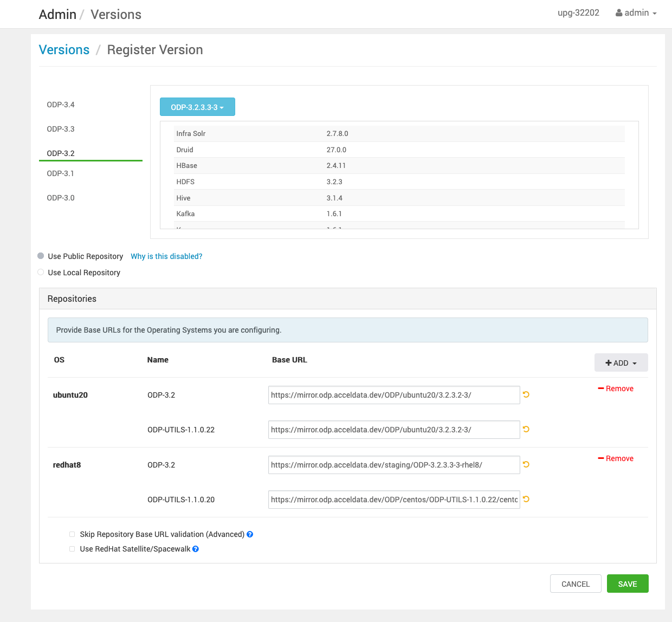Click help icon beside RedHat Satellite/Spacewalk
This screenshot has width=672, height=622.
tap(196, 549)
